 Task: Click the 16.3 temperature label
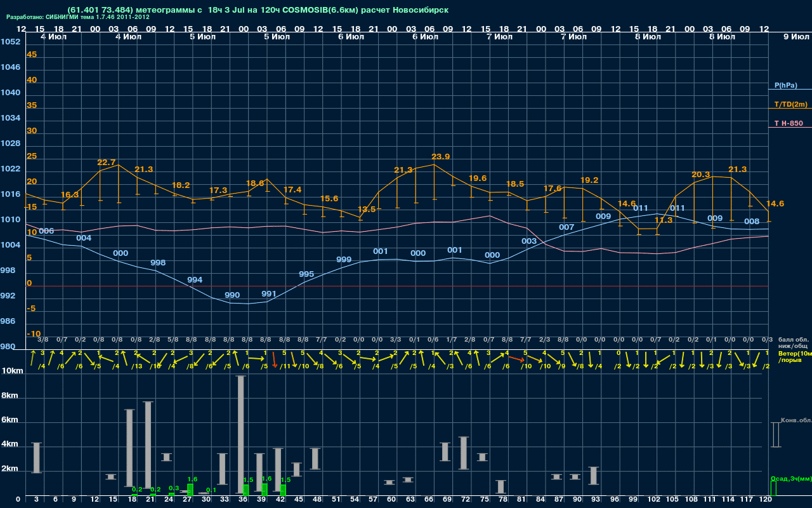coord(70,195)
